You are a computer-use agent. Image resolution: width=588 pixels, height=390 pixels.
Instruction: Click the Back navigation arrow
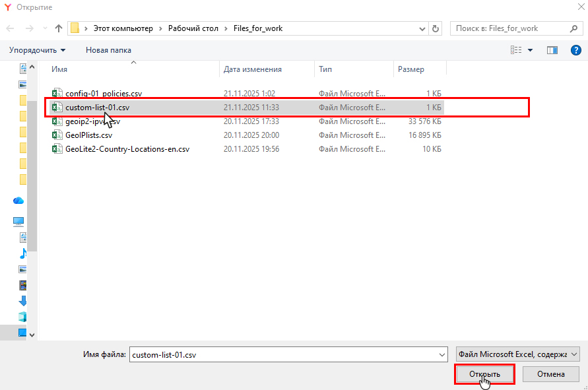tap(11, 28)
